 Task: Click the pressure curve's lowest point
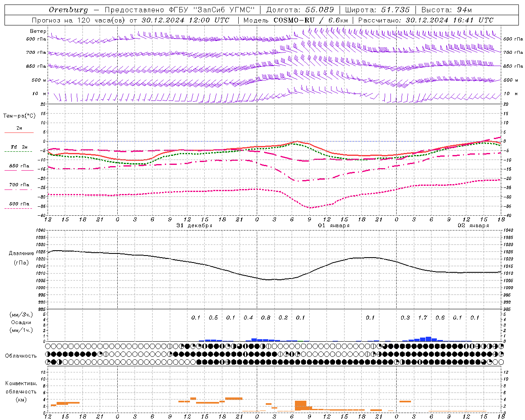269,280
